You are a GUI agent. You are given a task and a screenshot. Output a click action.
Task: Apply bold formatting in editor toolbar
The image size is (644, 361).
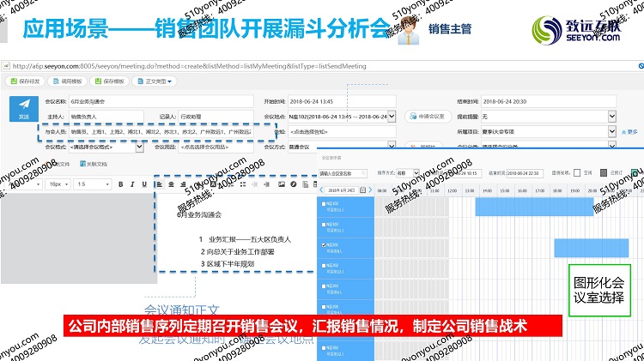(x=120, y=184)
